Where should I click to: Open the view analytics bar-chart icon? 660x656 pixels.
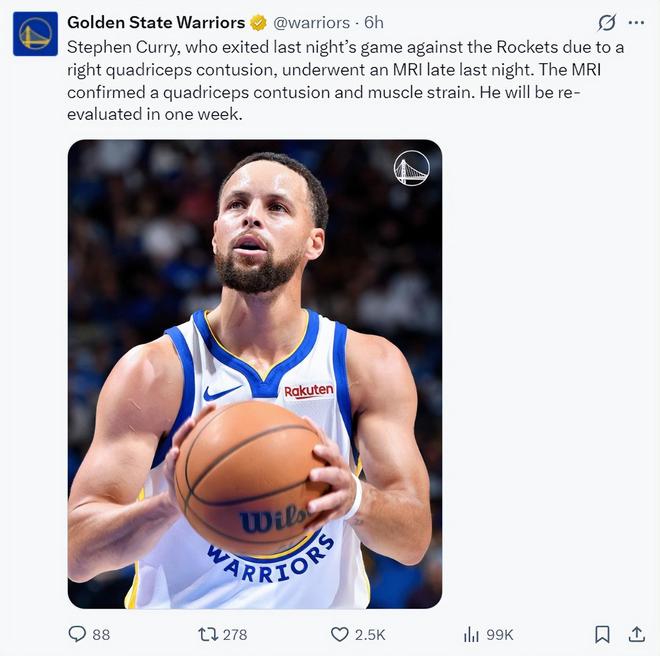click(471, 634)
